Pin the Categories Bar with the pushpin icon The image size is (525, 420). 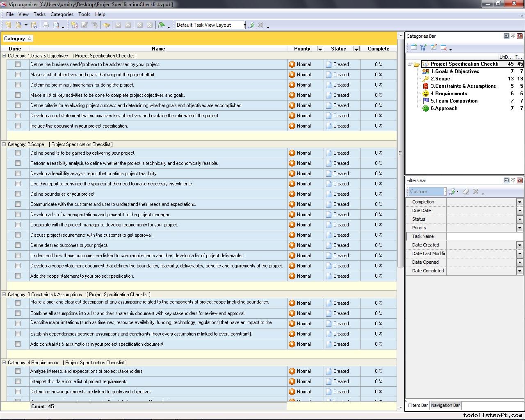click(513, 36)
